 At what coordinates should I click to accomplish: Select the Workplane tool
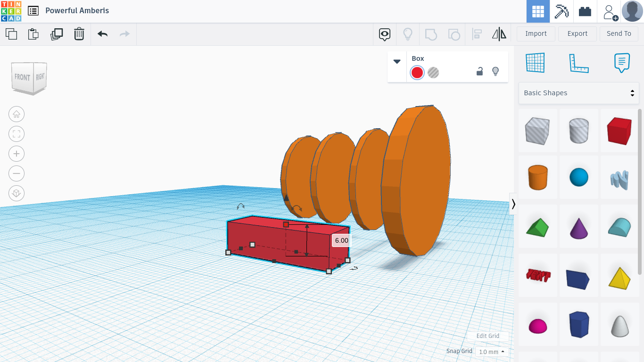point(535,63)
